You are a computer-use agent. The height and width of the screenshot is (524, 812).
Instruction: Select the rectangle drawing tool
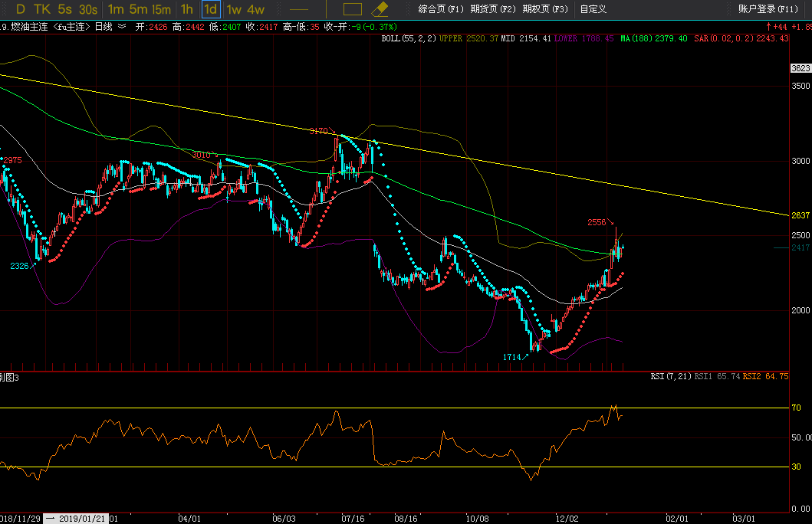353,9
